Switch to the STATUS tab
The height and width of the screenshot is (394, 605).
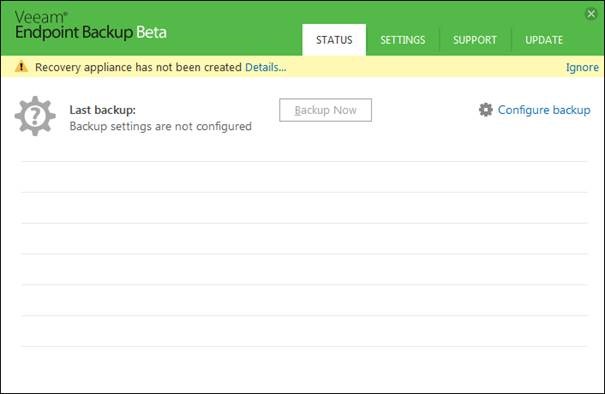334,40
